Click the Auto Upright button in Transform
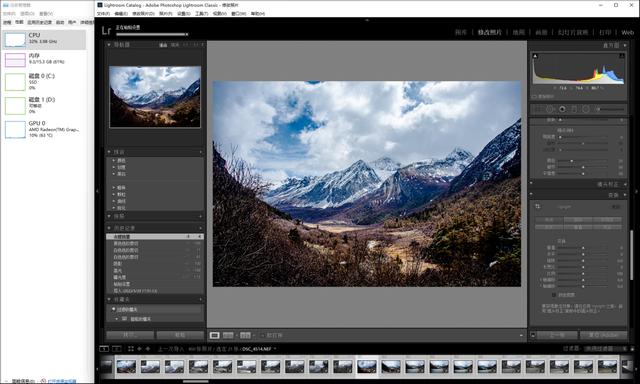This screenshot has height=384, width=640. pos(578,220)
